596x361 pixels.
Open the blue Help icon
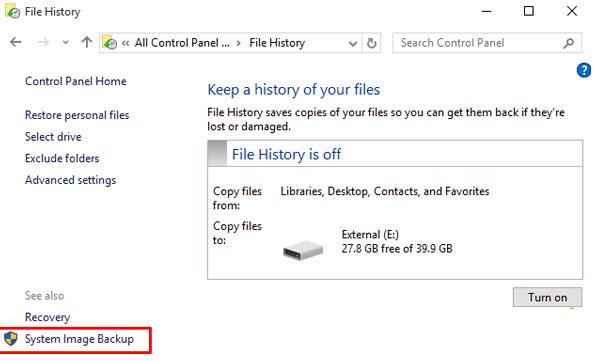click(584, 70)
